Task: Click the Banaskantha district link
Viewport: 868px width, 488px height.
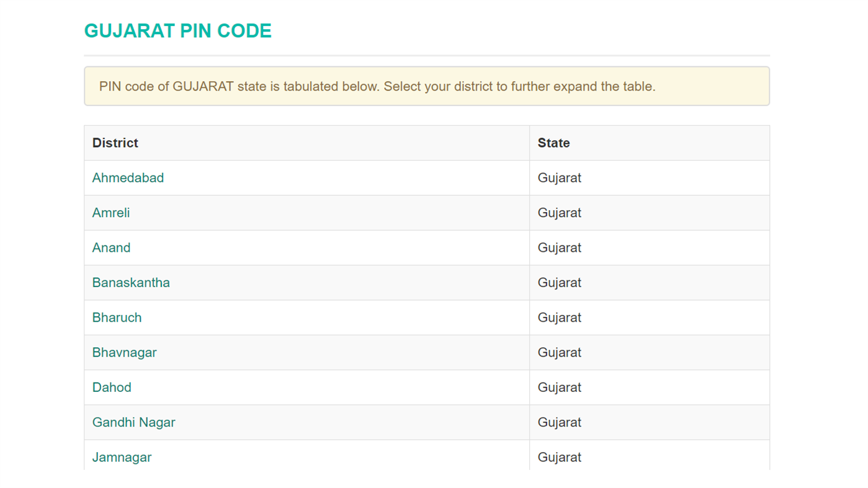Action: point(131,282)
